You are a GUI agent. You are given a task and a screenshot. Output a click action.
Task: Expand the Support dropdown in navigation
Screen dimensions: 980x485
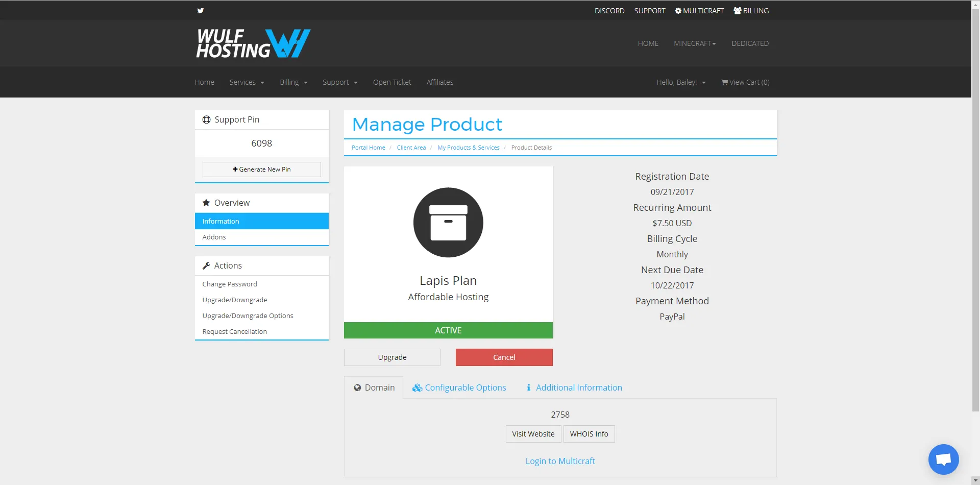point(340,82)
